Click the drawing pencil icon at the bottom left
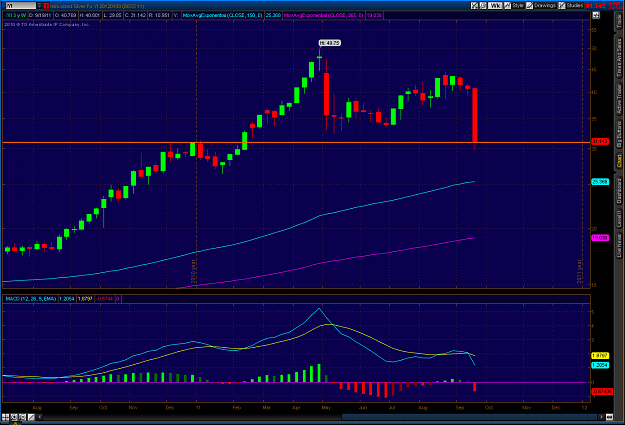This screenshot has width=625, height=425. [x=31, y=417]
